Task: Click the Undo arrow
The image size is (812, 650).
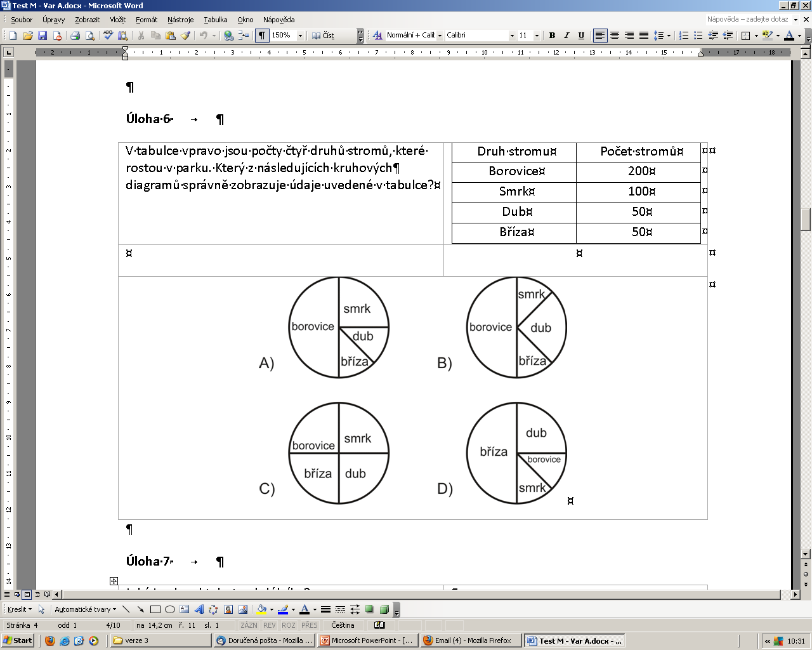Action: pos(203,36)
